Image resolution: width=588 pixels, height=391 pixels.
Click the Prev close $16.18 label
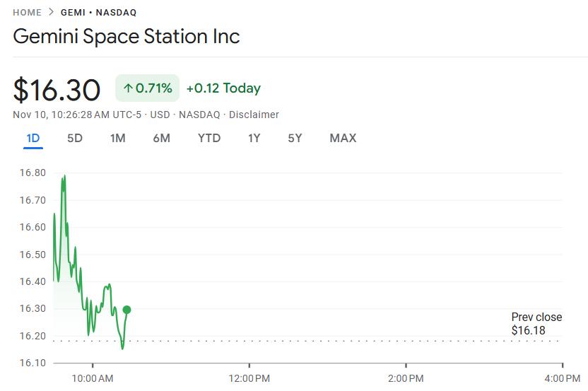pos(536,324)
